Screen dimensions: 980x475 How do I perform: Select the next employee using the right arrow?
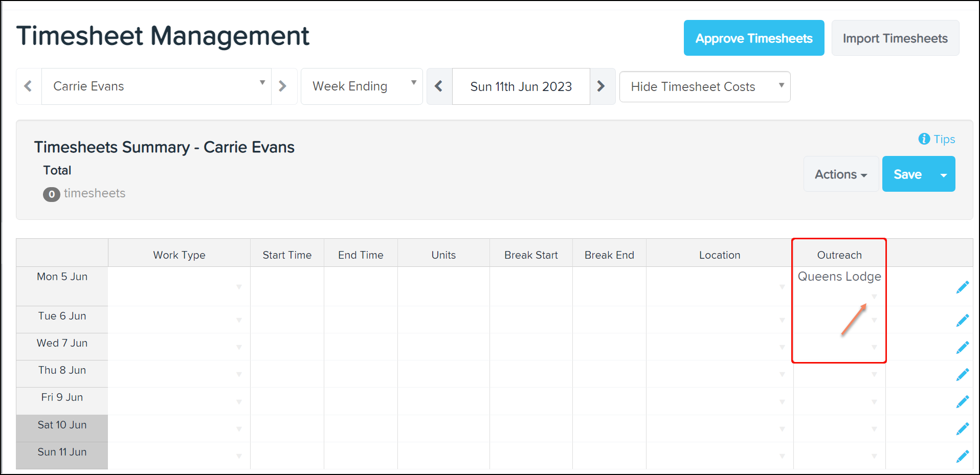[x=284, y=86]
